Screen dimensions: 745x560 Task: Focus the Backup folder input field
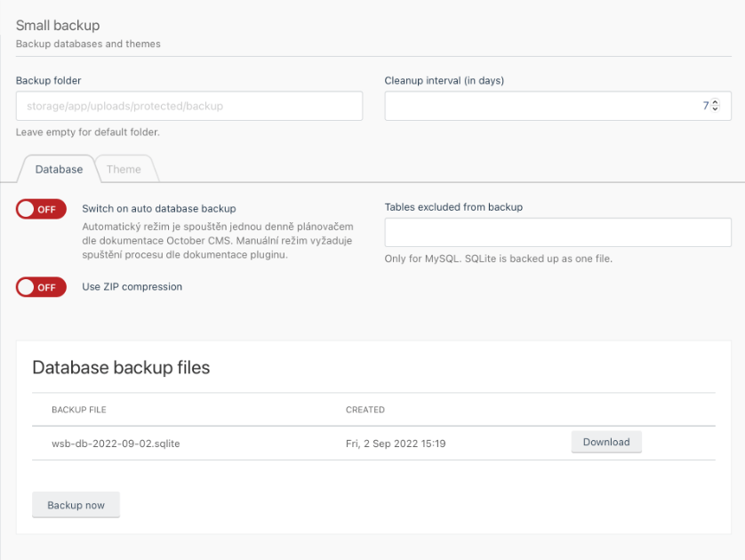189,106
